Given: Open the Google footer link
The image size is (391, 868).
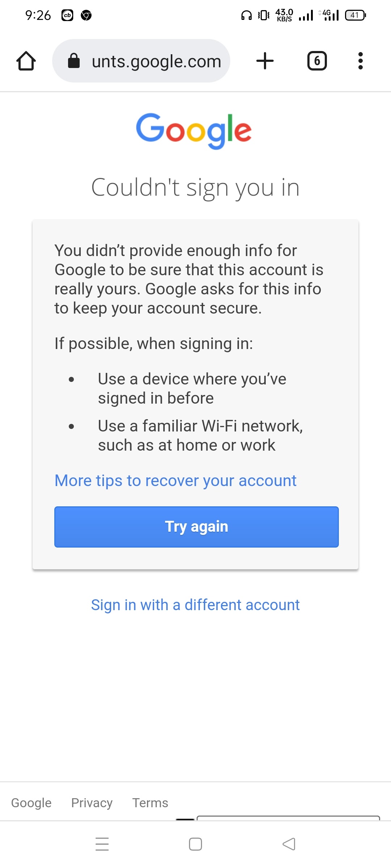Looking at the screenshot, I should [31, 803].
